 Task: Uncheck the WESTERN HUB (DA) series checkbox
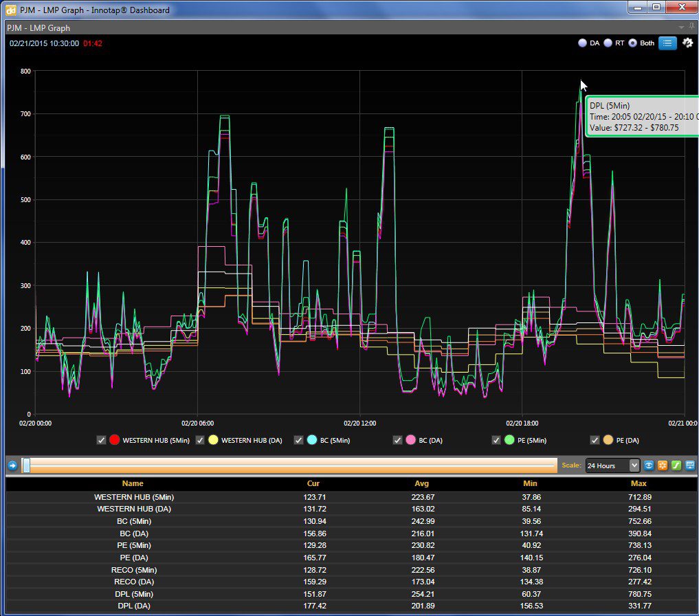200,440
